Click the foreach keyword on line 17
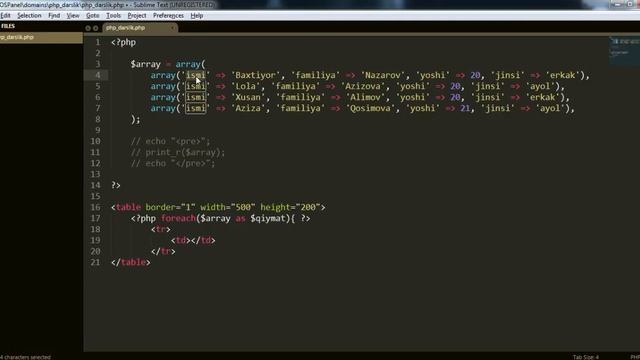Viewport: 640px width, 360px height. [x=178, y=218]
